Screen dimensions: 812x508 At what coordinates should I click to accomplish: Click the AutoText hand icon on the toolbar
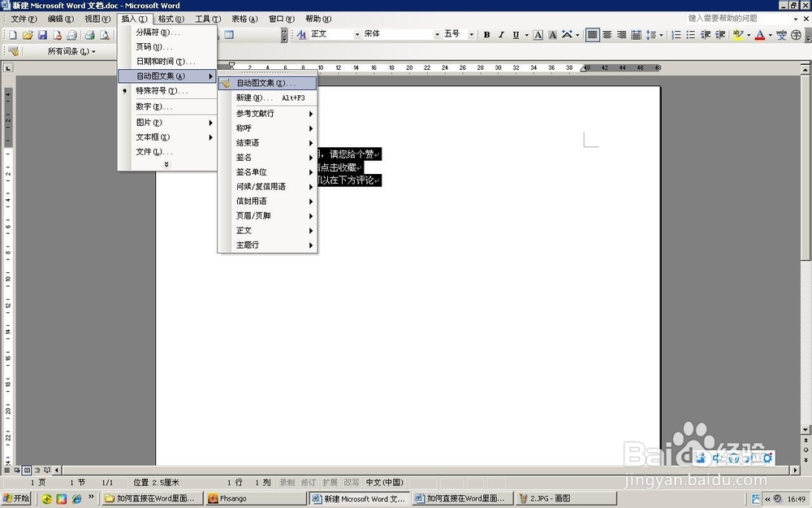[x=14, y=50]
